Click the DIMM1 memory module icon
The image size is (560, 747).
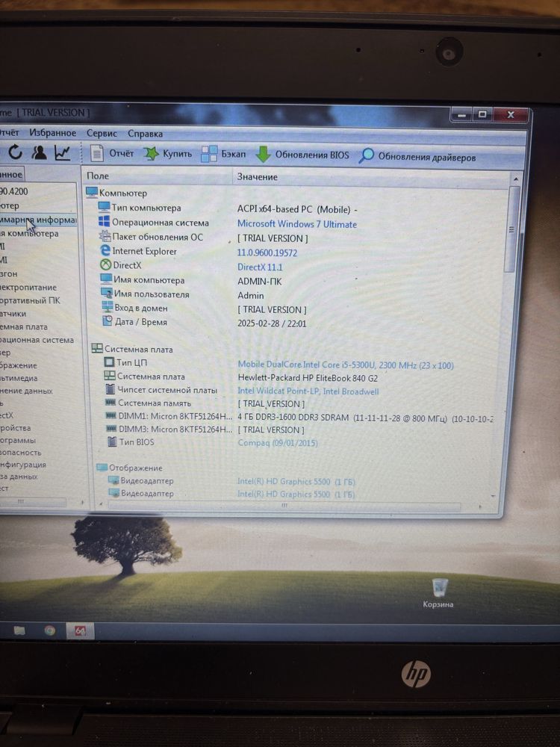(111, 416)
